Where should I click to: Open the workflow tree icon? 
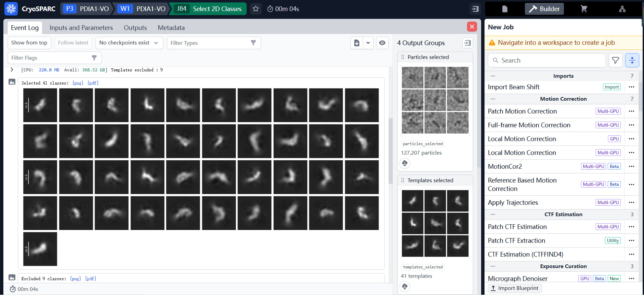[622, 9]
